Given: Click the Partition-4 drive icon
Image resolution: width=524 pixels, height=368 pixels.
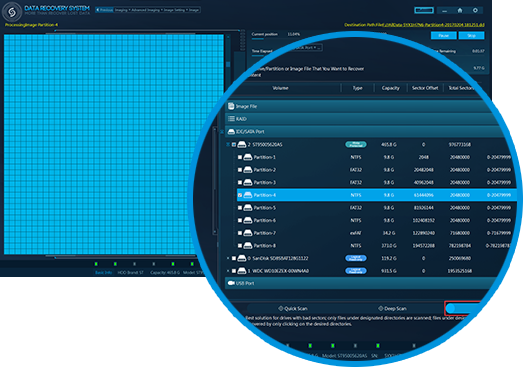Looking at the screenshot, I should point(248,195).
